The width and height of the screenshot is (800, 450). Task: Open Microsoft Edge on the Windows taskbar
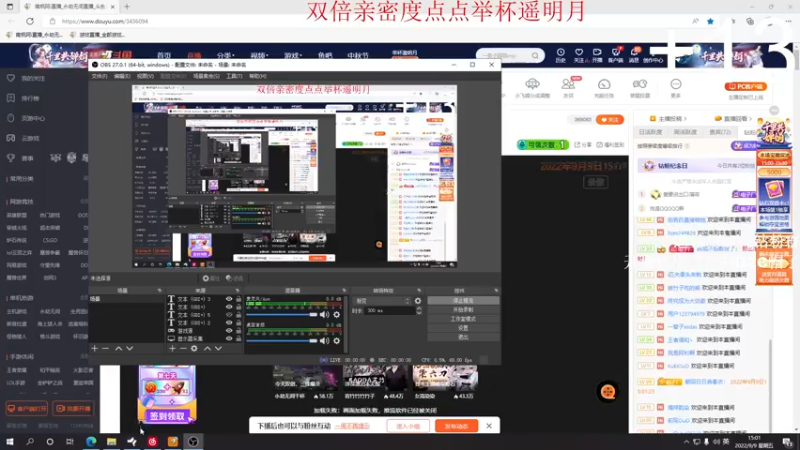coord(91,441)
